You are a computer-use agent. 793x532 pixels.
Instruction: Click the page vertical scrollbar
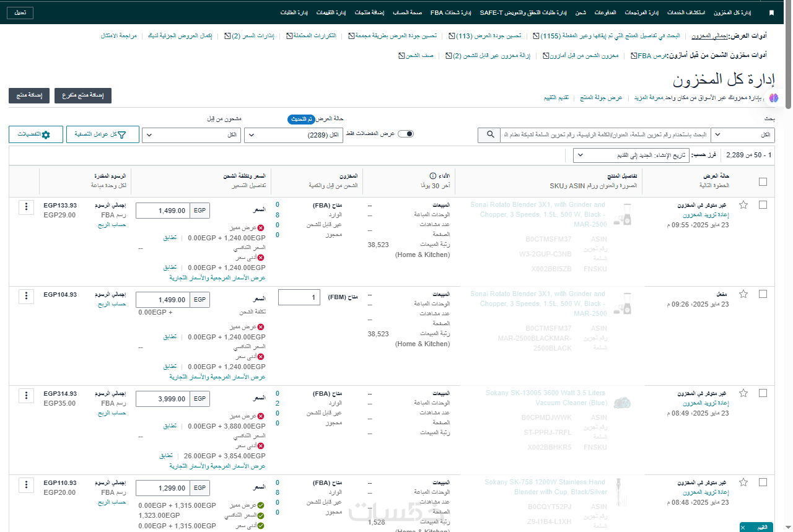(x=789, y=56)
